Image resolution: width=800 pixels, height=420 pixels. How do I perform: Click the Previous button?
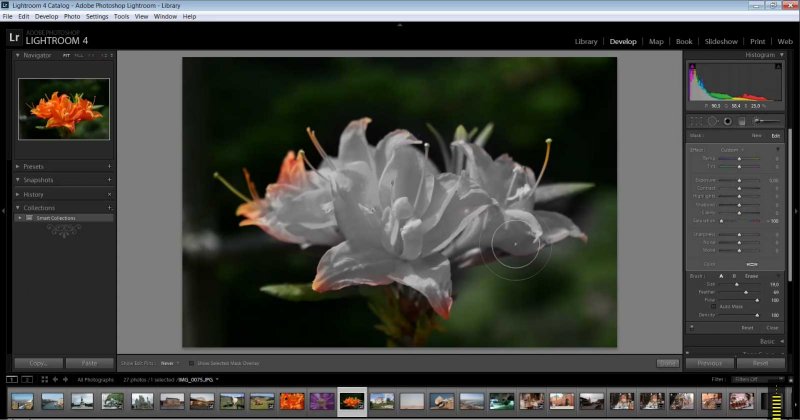[x=709, y=363]
